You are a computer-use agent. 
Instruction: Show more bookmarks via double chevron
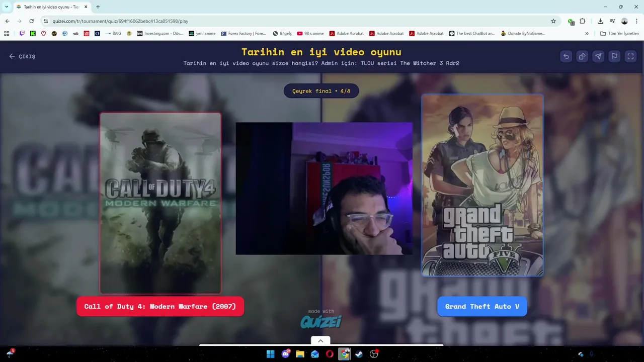point(587,34)
